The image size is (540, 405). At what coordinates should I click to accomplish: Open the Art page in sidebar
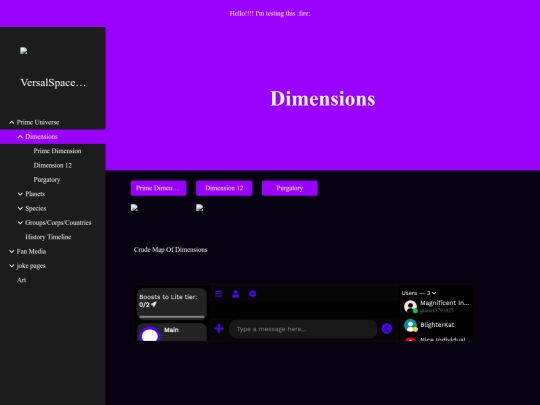21,280
